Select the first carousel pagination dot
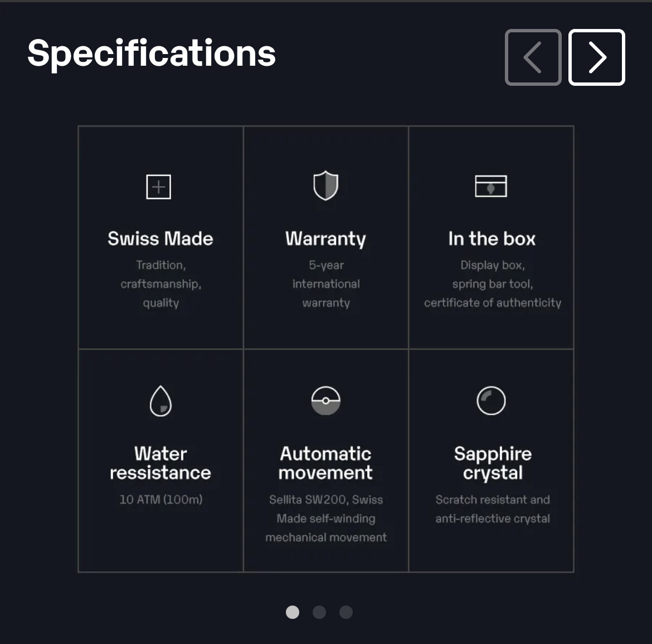Viewport: 652px width, 644px height. coord(293,612)
